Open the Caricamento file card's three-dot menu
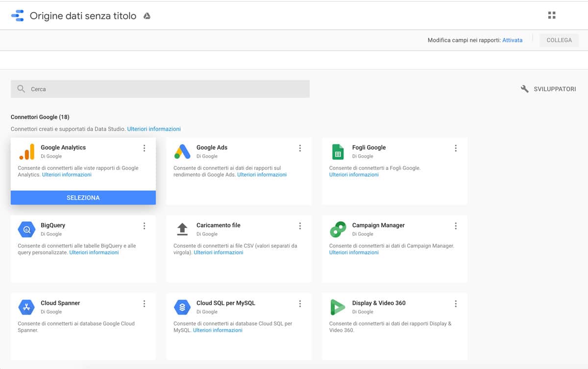Image resolution: width=588 pixels, height=369 pixels. point(300,226)
